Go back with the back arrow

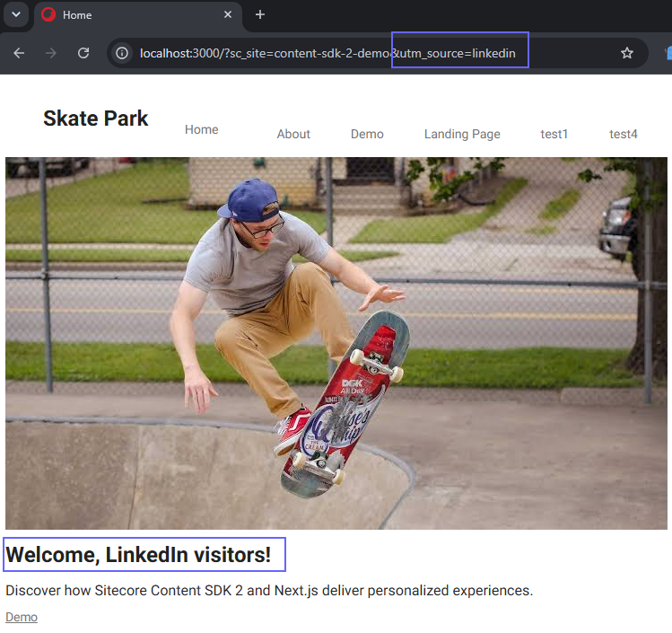pos(19,53)
